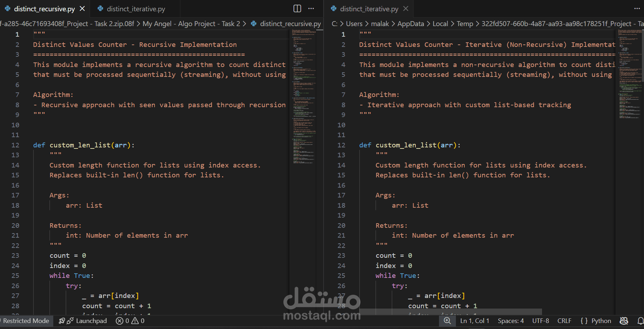Expand the 'Users' breadcrumb segment

354,24
